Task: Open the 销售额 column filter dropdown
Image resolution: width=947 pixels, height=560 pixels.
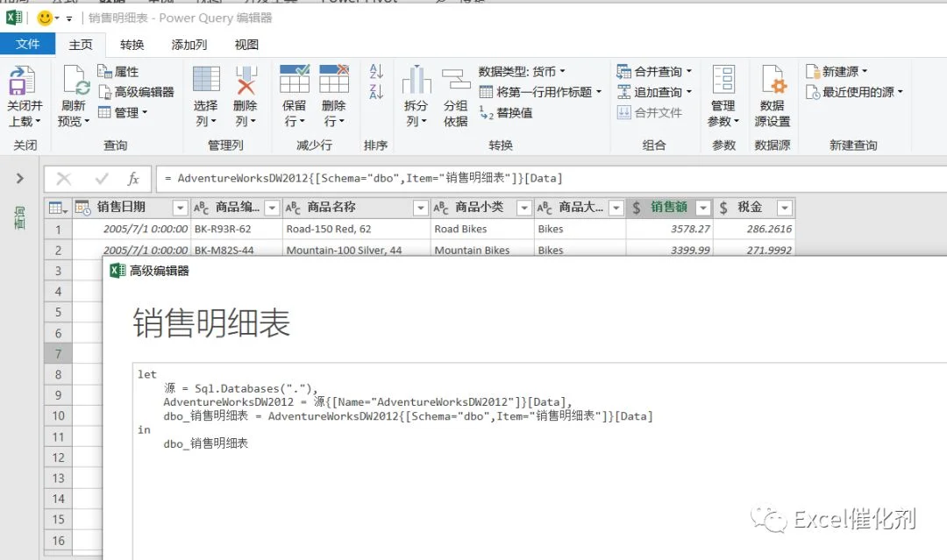Action: click(x=703, y=208)
